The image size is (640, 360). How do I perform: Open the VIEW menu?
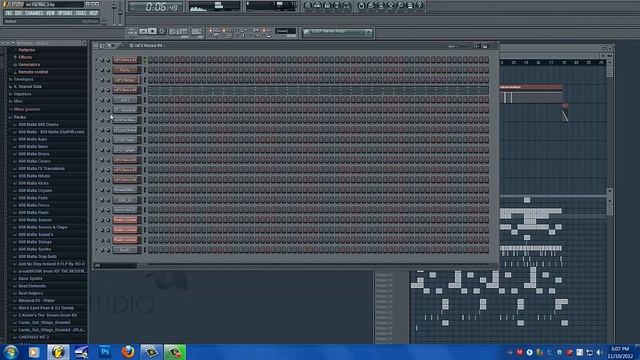pyautogui.click(x=50, y=13)
